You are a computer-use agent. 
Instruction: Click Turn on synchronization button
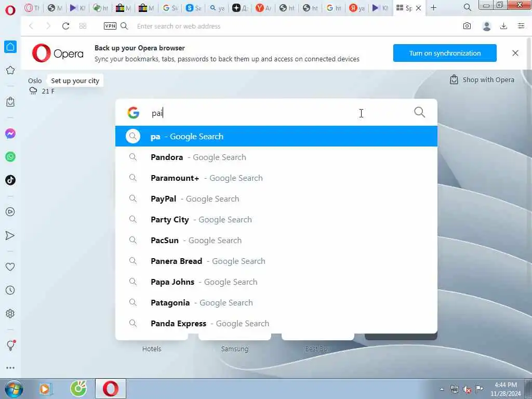coord(445,53)
